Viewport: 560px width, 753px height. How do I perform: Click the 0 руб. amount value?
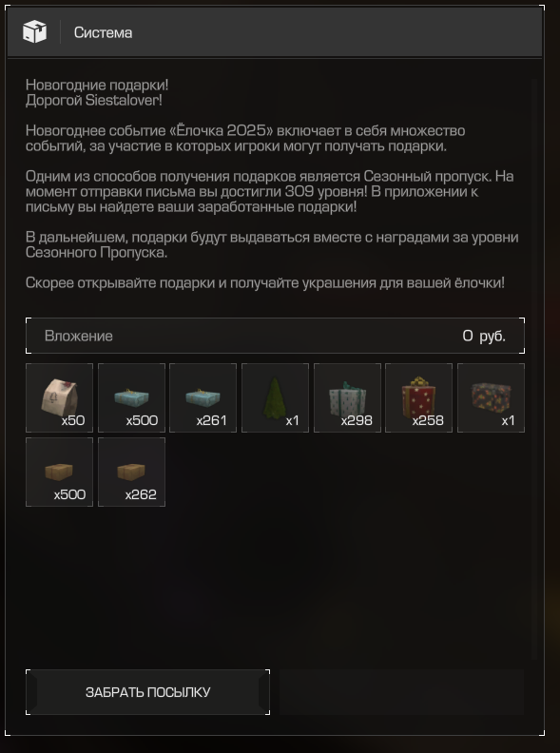tap(484, 336)
